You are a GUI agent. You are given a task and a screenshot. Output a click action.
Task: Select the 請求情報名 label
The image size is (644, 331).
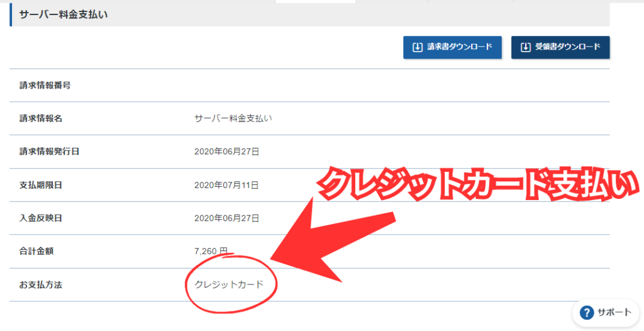(x=41, y=118)
